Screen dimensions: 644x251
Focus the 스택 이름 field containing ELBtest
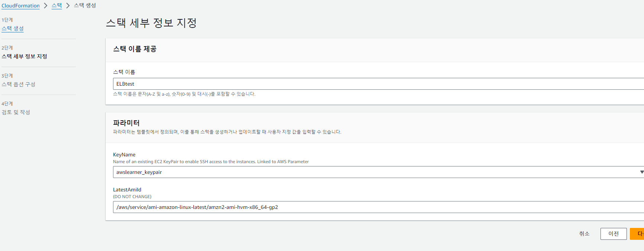click(x=379, y=84)
